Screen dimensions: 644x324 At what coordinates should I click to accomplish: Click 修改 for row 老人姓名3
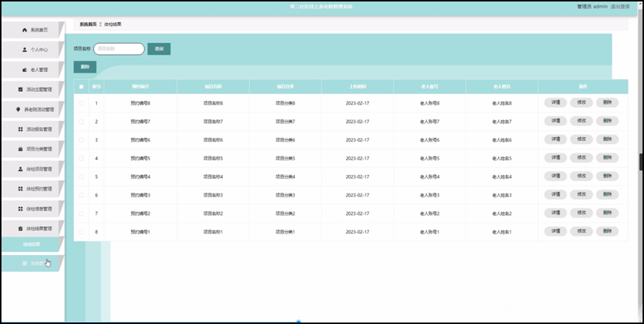coord(581,195)
